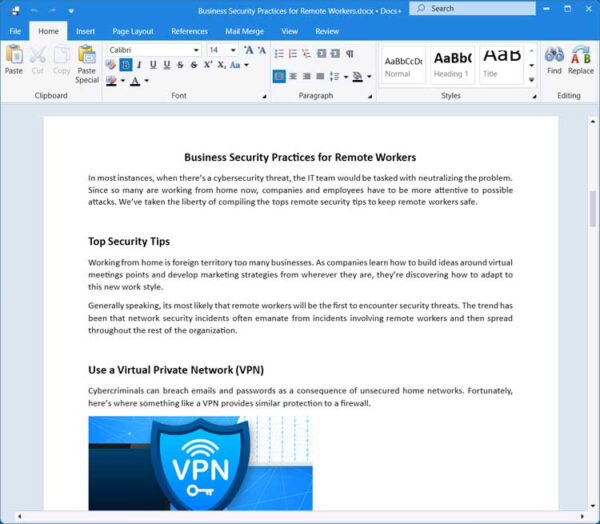Viewport: 600px width, 524px height.
Task: Apply bulleted list
Action: pos(279,54)
